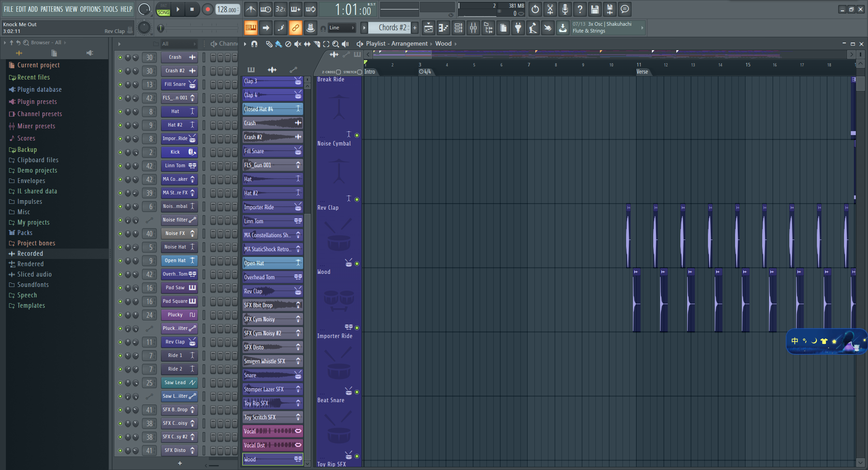
Task: Open the Line tool dropdown
Action: 342,28
